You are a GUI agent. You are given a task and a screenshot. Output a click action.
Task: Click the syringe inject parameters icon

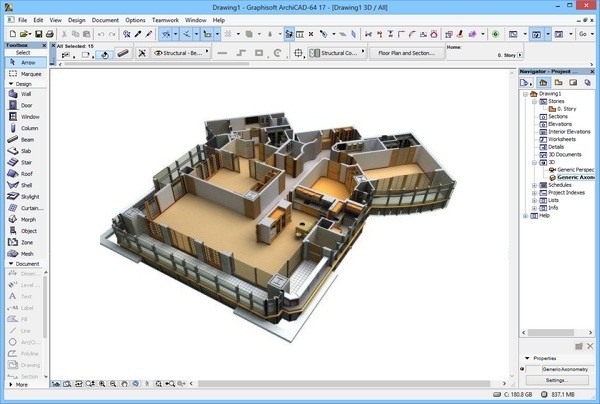pos(149,34)
